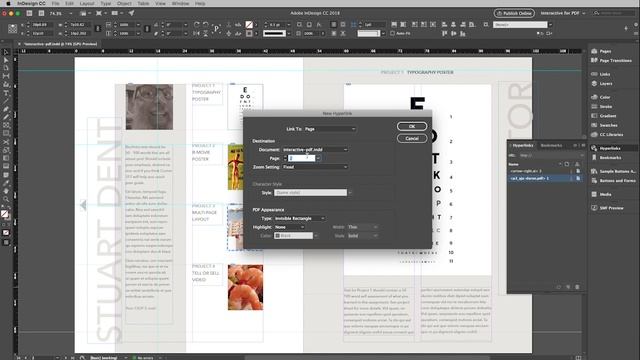
Task: Click the fill color swatch in the toolbox
Action: click(4, 213)
